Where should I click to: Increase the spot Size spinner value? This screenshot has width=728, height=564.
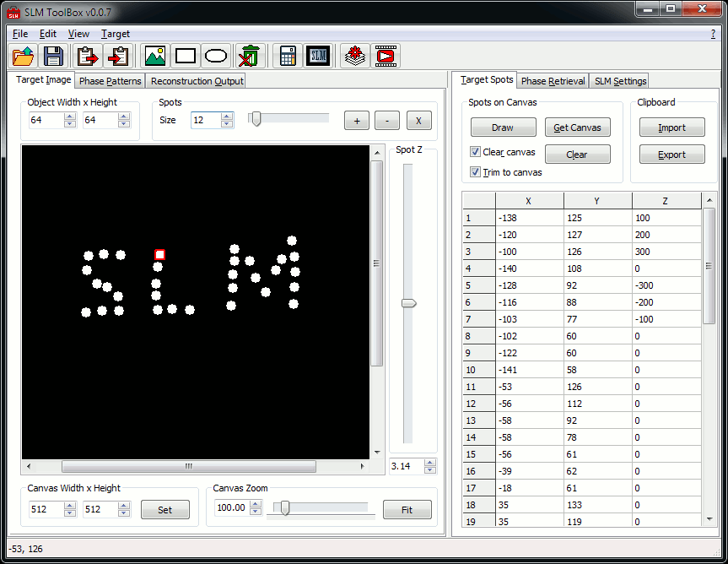227,117
